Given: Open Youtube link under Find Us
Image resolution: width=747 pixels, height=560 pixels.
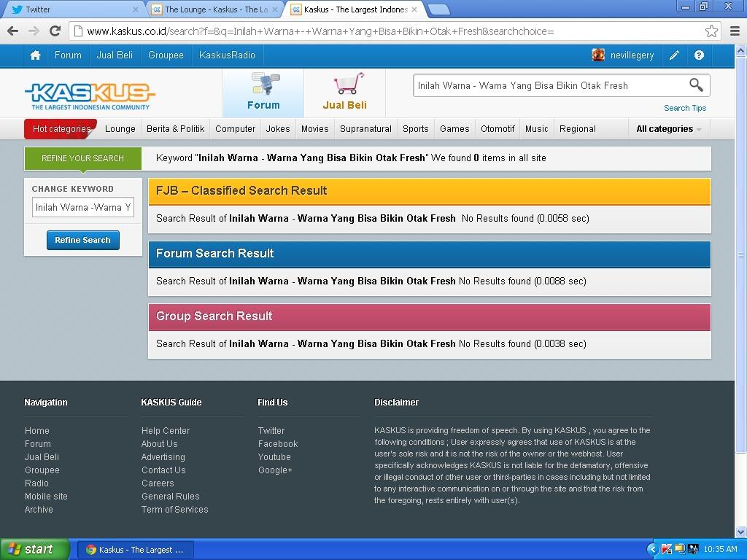Looking at the screenshot, I should pos(274,456).
